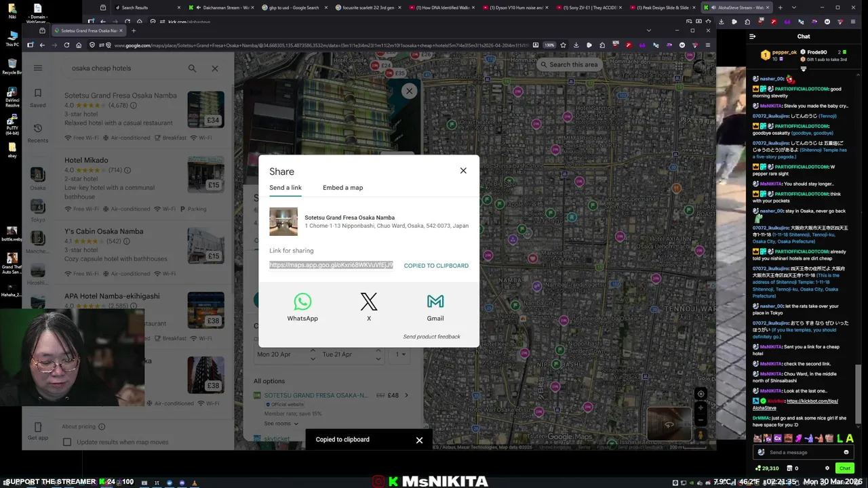
Task: Go to the browser home page
Action: click(x=79, y=45)
